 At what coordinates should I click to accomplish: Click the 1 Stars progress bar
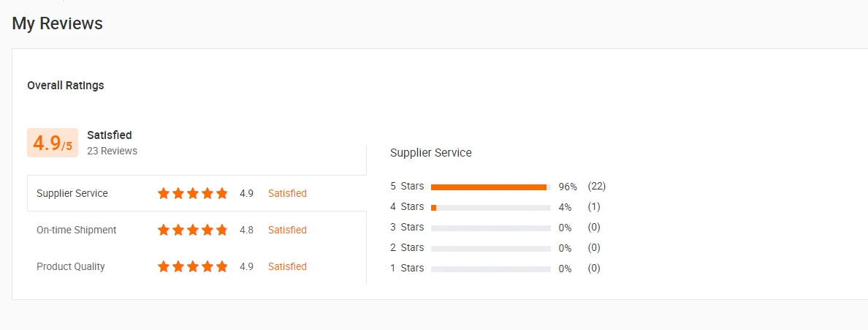[x=490, y=269]
